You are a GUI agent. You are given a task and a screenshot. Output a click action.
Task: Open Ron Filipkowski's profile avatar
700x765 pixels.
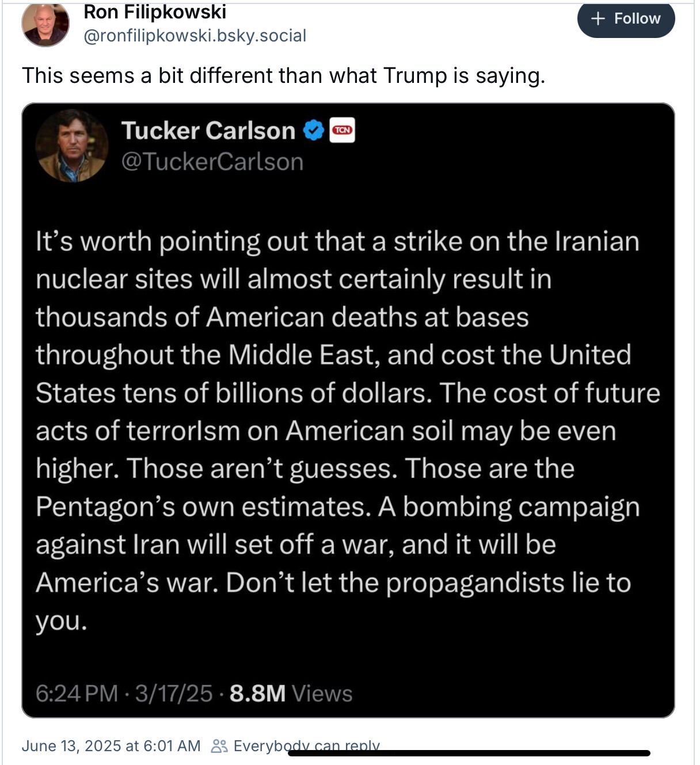(x=45, y=24)
